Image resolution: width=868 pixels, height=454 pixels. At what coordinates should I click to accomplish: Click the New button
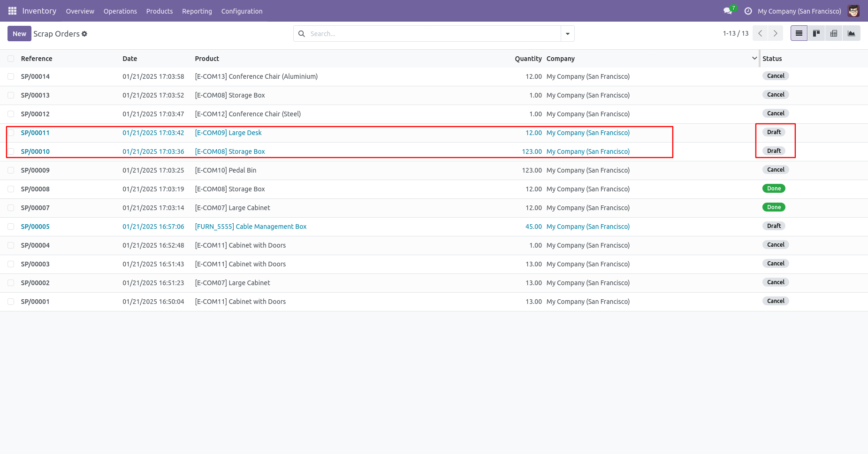[x=19, y=34]
